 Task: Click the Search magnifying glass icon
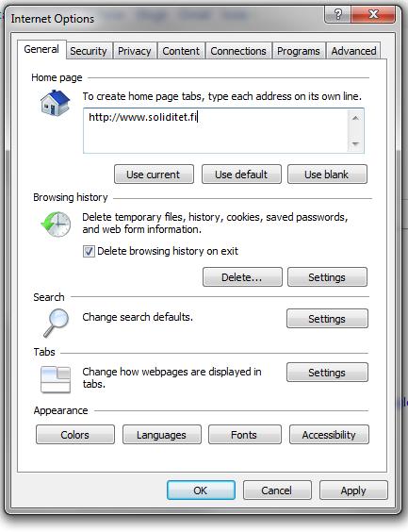[x=56, y=323]
